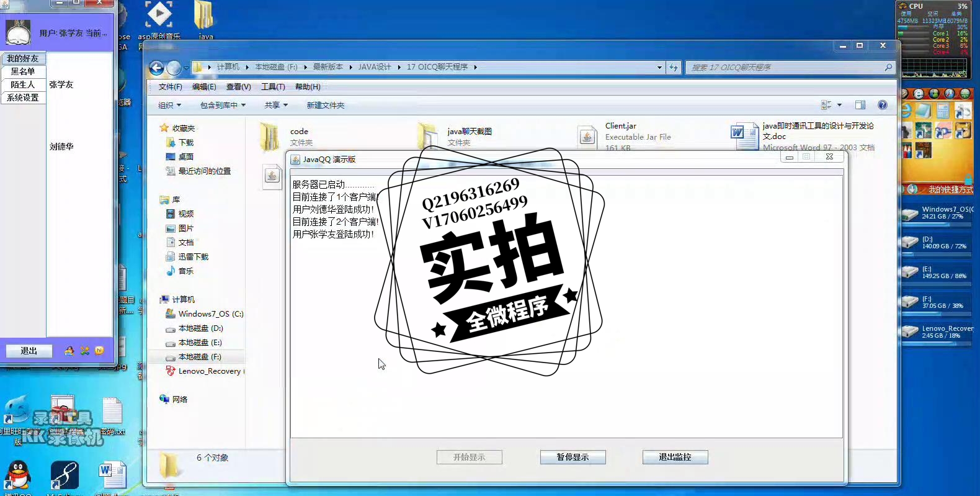Click the user avatar in the QQ client window
Viewport: 980px width, 496px height.
(19, 32)
